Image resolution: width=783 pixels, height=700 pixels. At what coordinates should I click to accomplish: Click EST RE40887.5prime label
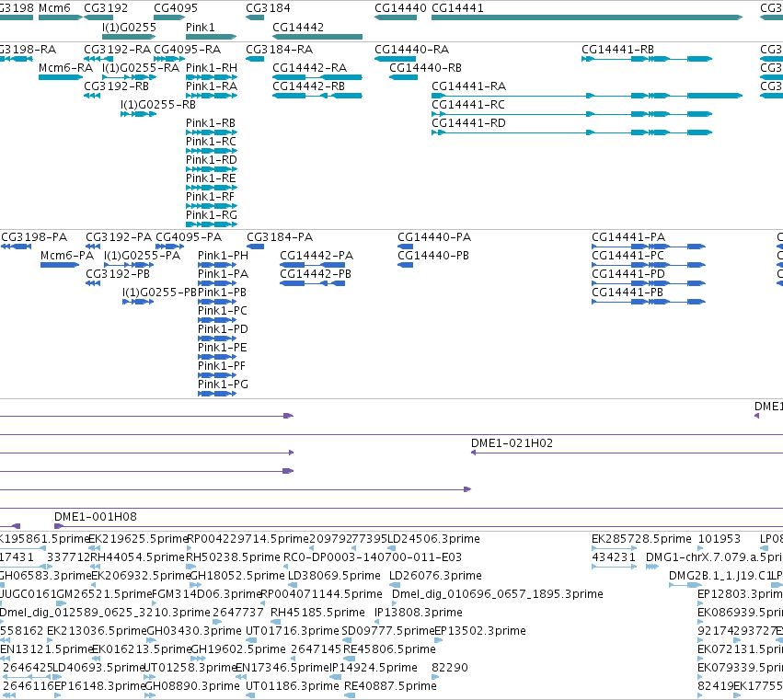pyautogui.click(x=390, y=686)
